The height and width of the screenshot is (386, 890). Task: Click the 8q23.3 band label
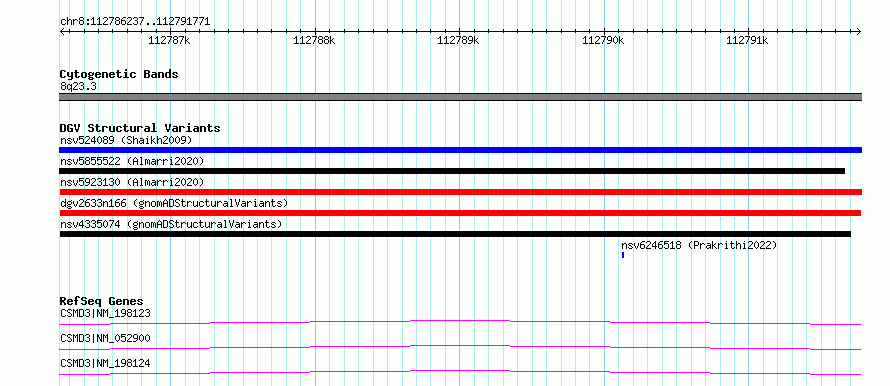tap(78, 86)
